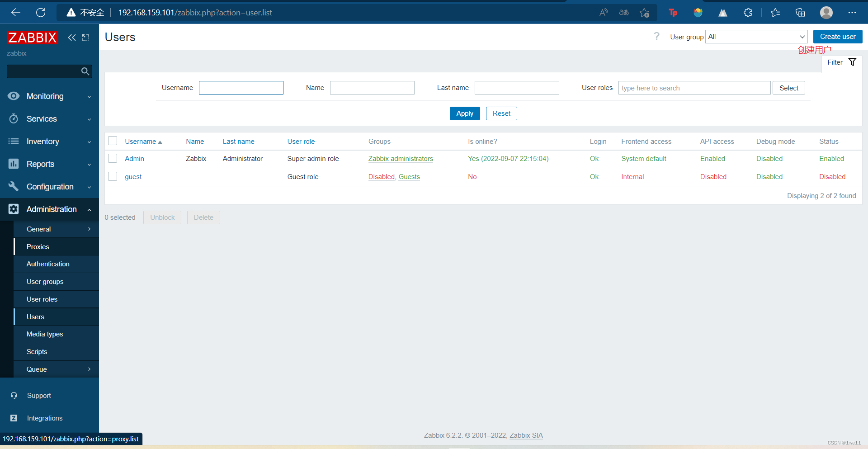This screenshot has height=449, width=868.
Task: Open the guest user link
Action: point(133,177)
